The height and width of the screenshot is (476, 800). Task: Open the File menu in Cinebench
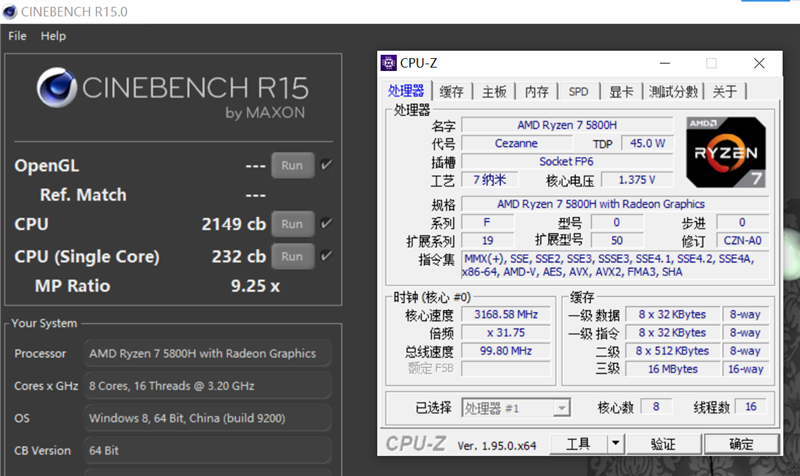tap(17, 36)
